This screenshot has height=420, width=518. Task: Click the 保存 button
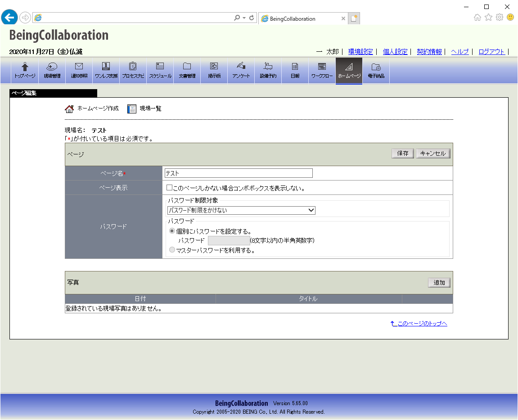(403, 154)
